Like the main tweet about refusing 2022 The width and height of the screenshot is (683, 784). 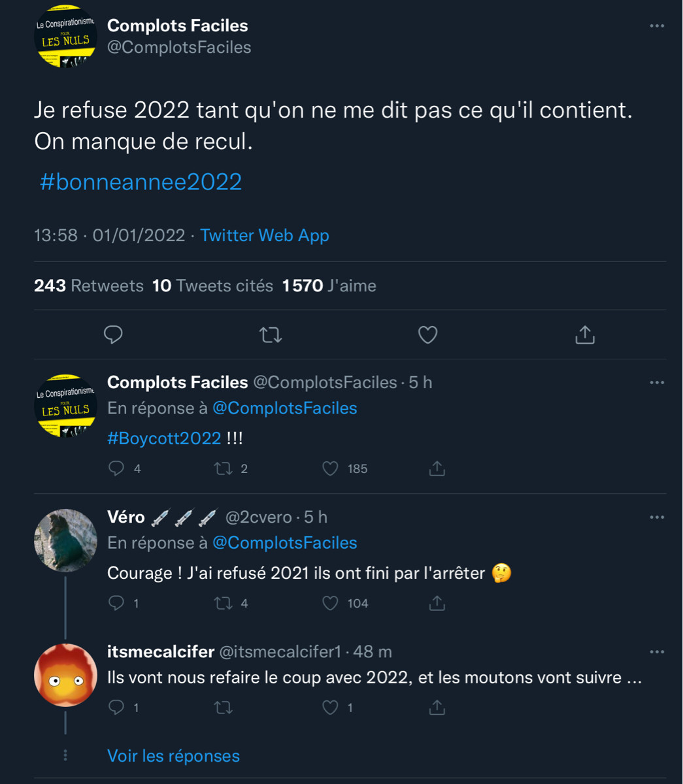[x=427, y=335]
